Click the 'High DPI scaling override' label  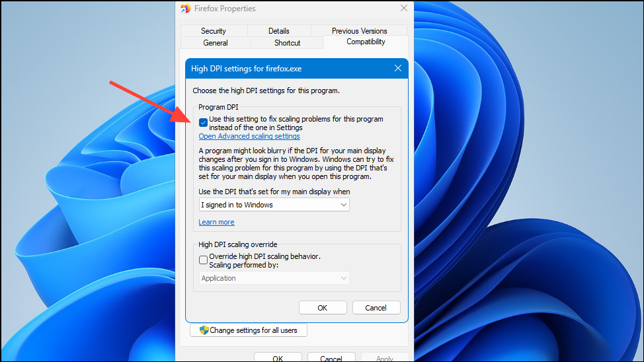(x=238, y=244)
